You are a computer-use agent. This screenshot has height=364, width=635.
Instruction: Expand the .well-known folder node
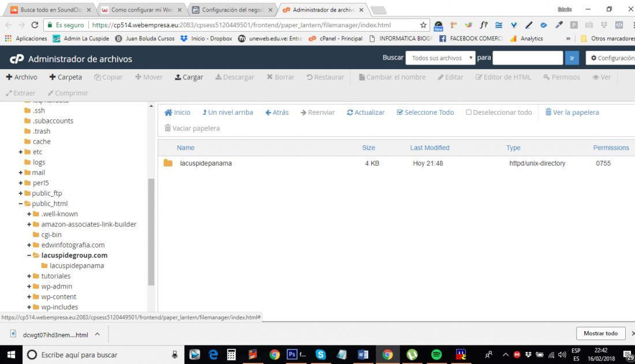click(x=29, y=214)
